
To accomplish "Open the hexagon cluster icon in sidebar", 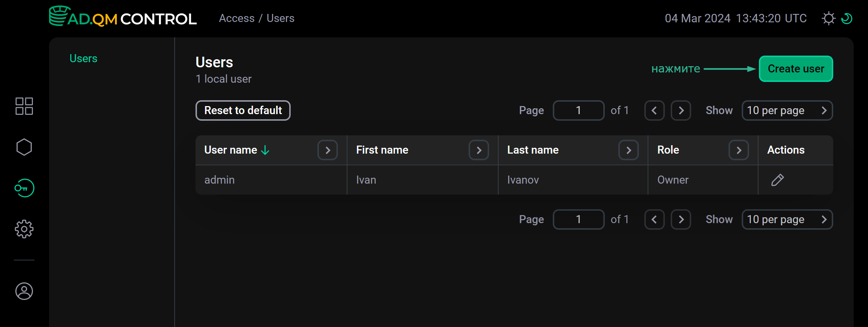I will pyautogui.click(x=24, y=147).
